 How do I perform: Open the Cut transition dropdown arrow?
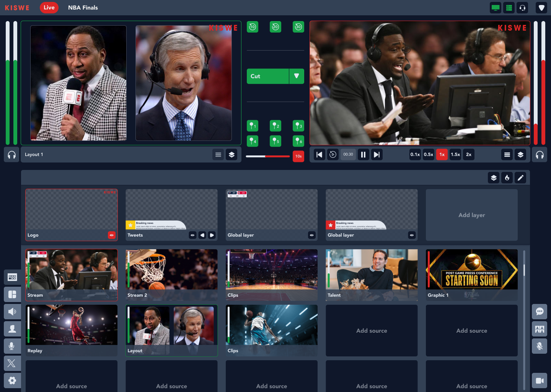pos(296,76)
